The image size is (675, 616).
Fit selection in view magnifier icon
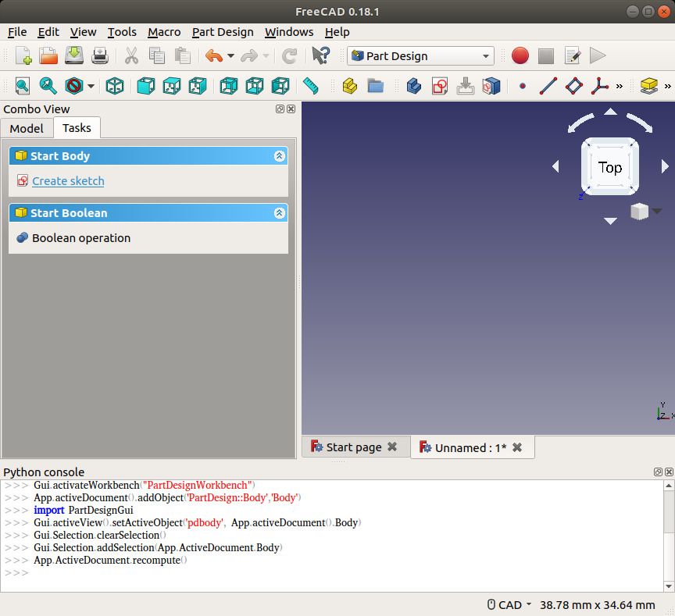click(48, 86)
